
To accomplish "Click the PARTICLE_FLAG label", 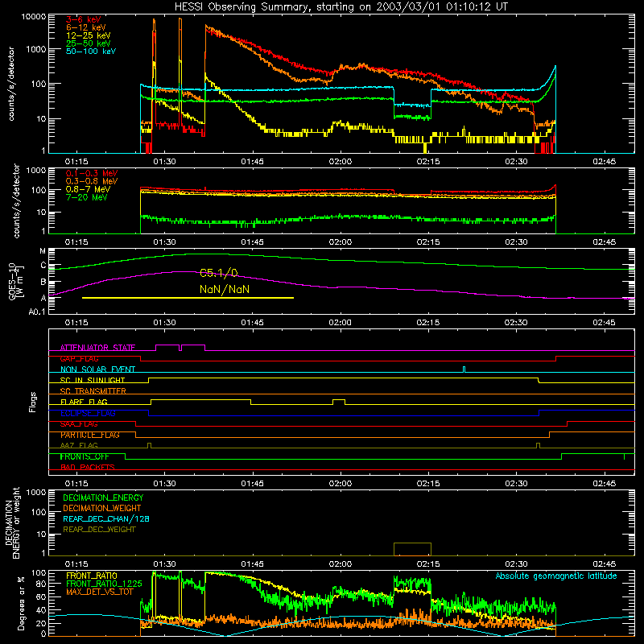I will (x=90, y=435).
